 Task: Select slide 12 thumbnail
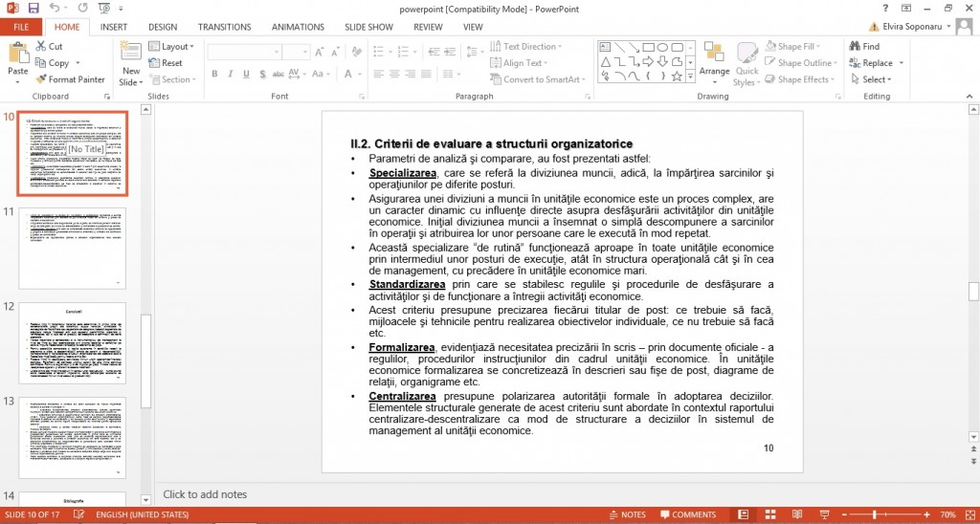[73, 343]
